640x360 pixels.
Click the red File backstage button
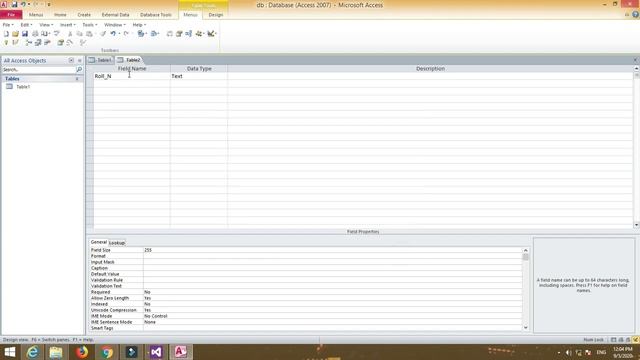tap(11, 15)
